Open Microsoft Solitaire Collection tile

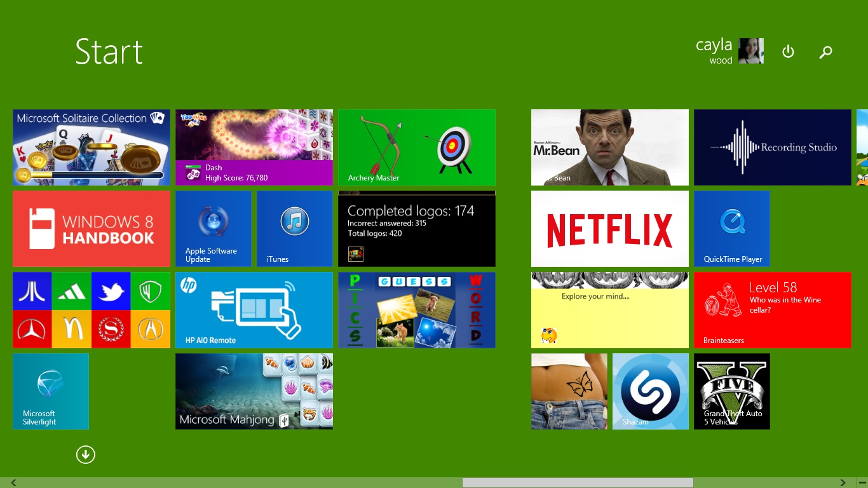[x=92, y=147]
